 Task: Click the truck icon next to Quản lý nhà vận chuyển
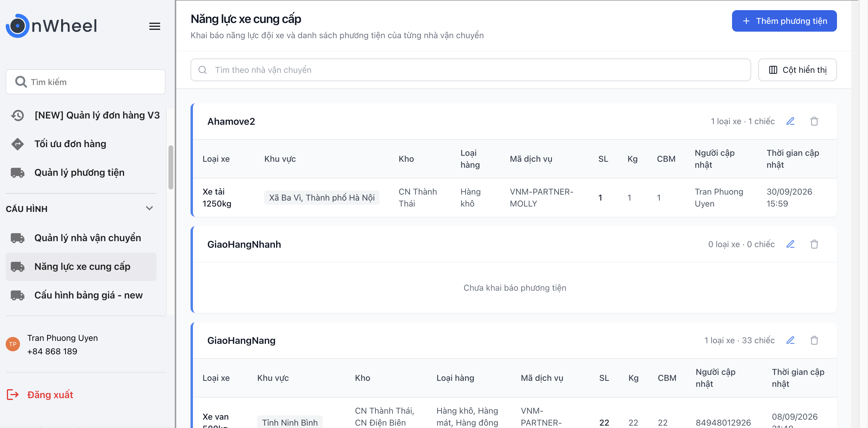click(x=17, y=238)
